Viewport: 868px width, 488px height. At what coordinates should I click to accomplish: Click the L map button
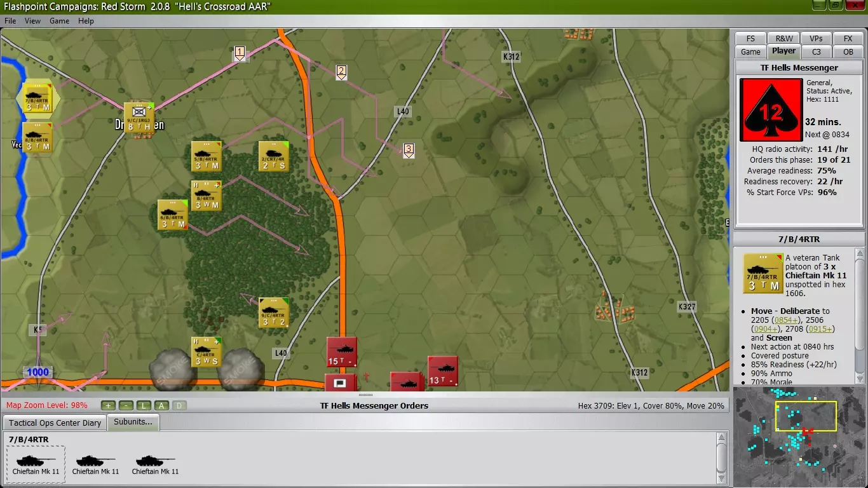point(144,405)
